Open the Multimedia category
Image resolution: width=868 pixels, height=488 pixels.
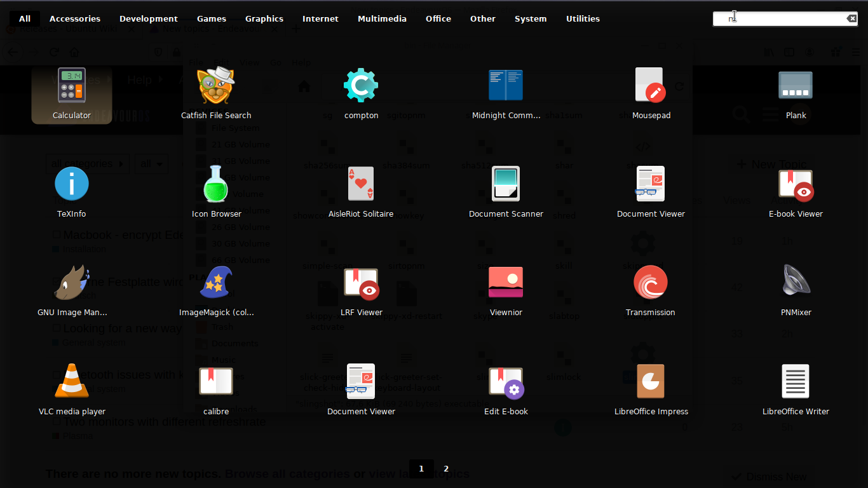click(382, 18)
